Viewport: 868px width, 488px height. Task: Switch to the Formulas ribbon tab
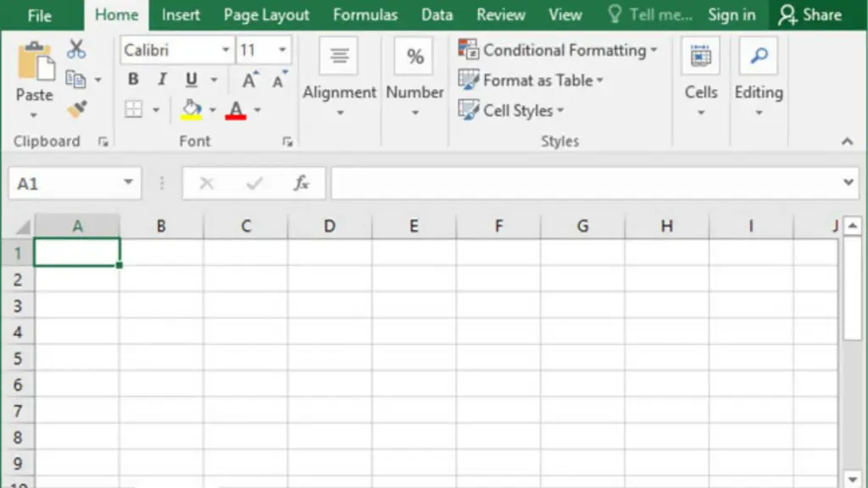click(x=365, y=14)
